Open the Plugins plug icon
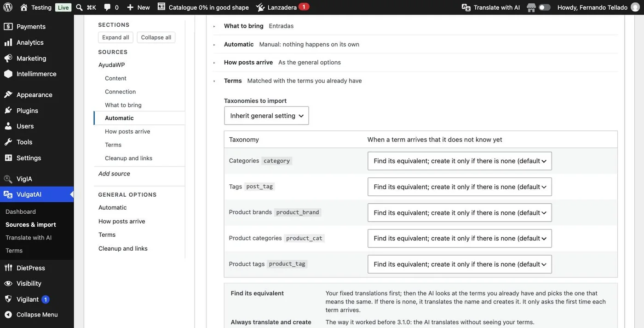This screenshot has width=644, height=328. (8, 111)
